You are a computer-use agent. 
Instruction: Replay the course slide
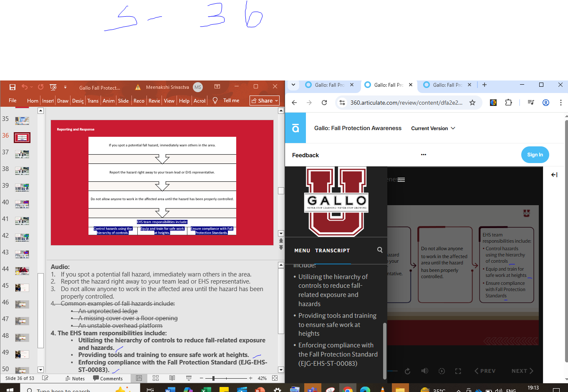(x=408, y=371)
